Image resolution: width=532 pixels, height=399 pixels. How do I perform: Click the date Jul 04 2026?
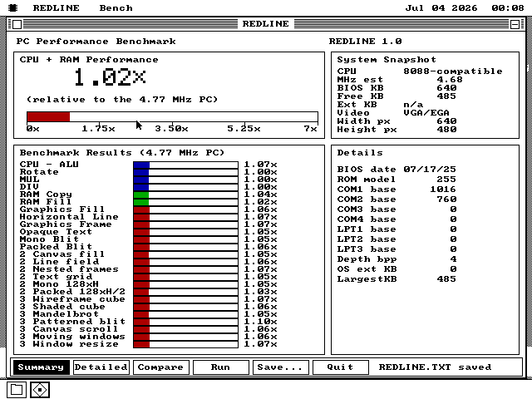click(x=441, y=7)
